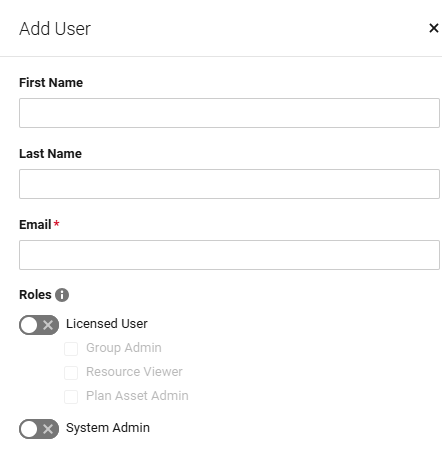Click the Plan Asset Admin label
Screen dimensions: 442x449
click(137, 396)
